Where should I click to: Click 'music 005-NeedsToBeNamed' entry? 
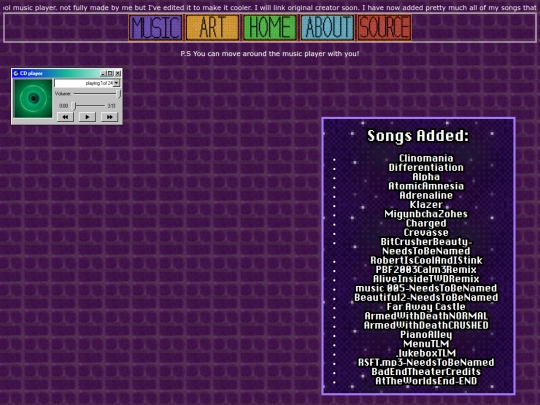click(426, 288)
